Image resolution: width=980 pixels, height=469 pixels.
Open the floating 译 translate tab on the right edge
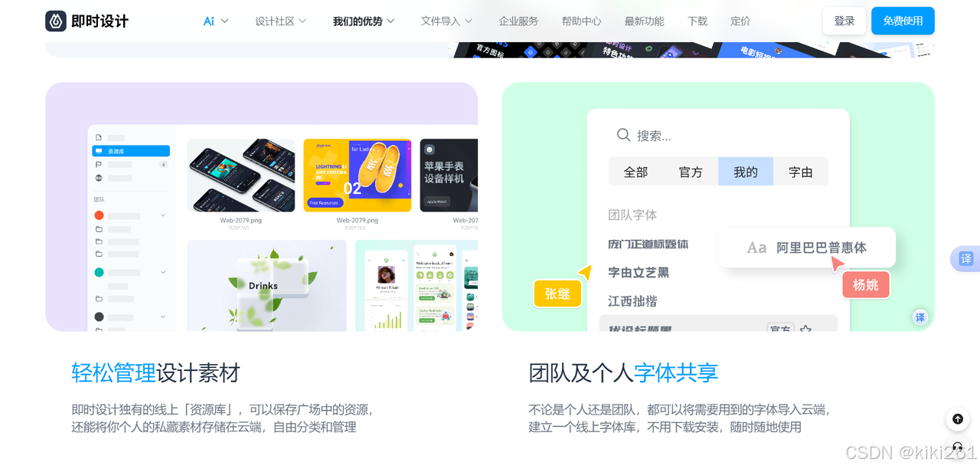(965, 259)
